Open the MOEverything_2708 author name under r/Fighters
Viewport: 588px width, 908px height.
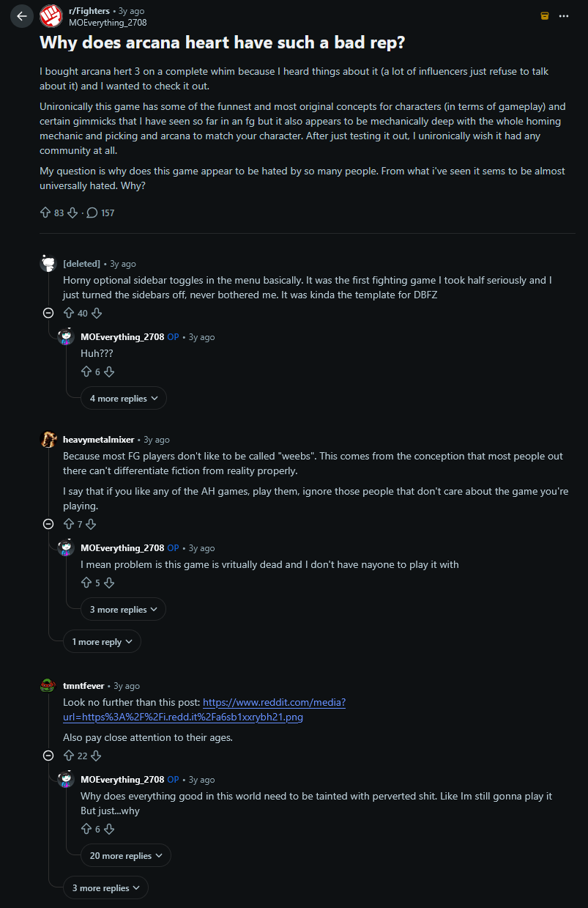108,22
